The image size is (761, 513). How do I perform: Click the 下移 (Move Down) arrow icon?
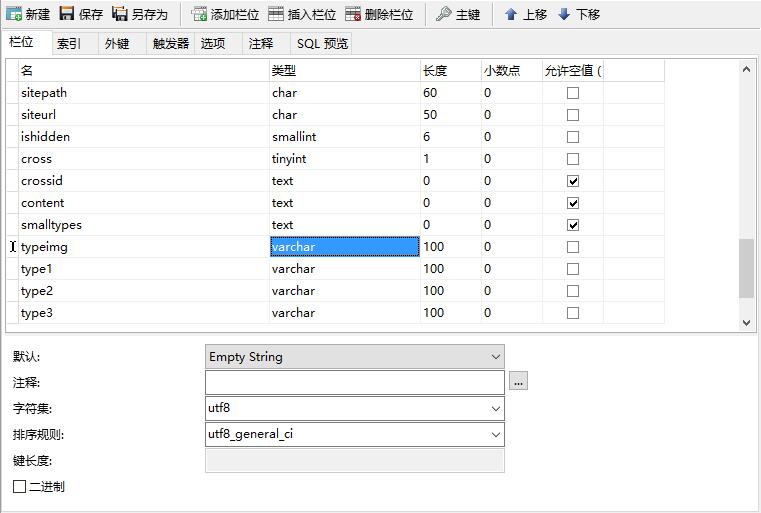(564, 14)
